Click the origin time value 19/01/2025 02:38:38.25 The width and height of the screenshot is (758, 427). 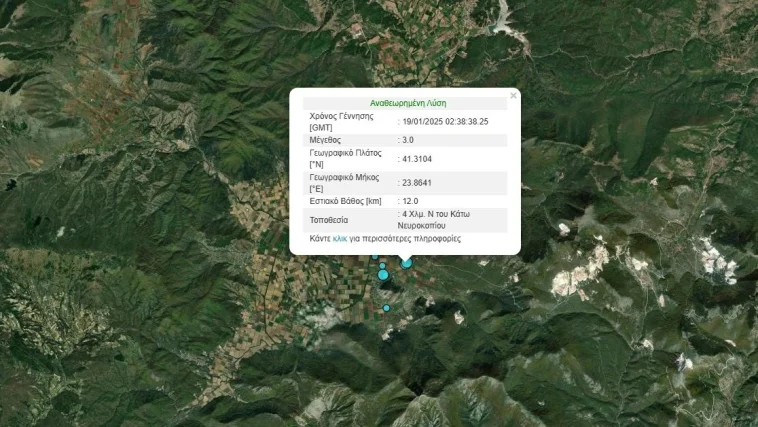pyautogui.click(x=445, y=122)
